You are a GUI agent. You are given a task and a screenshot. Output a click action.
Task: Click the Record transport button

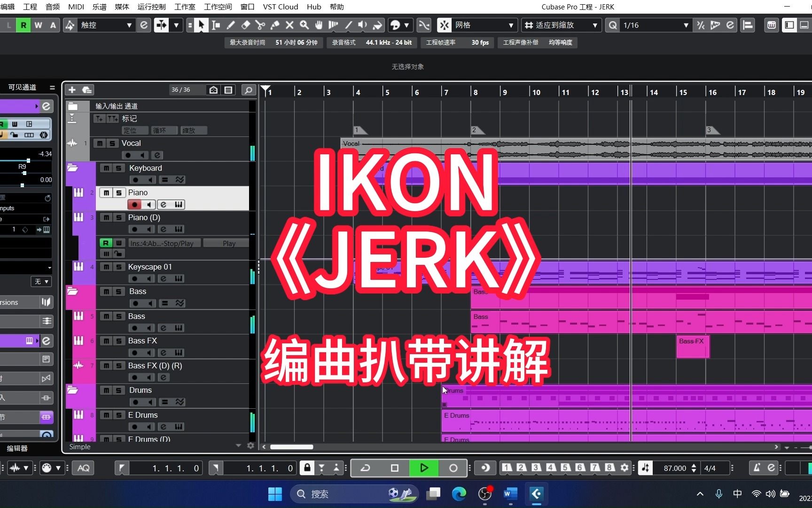[x=453, y=468]
